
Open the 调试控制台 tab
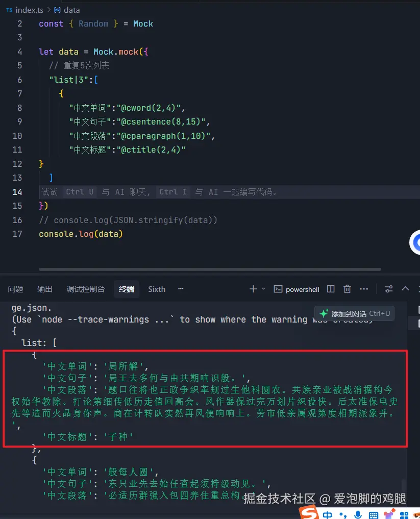tap(86, 289)
